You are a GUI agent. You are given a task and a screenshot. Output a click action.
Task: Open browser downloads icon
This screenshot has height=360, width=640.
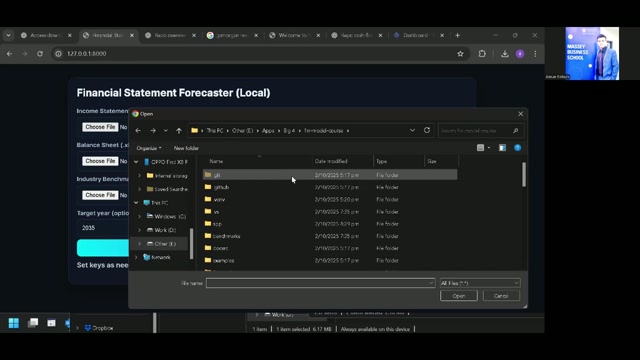(505, 53)
